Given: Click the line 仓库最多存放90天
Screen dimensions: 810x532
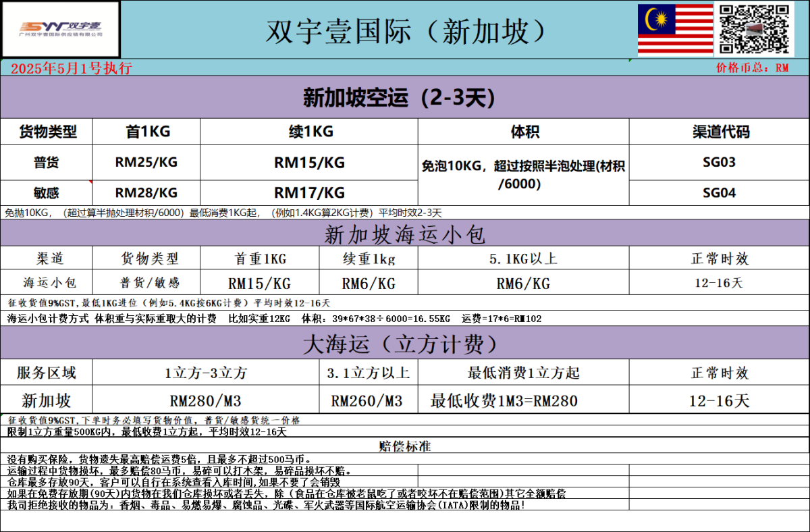Looking at the screenshot, I should [x=173, y=482].
